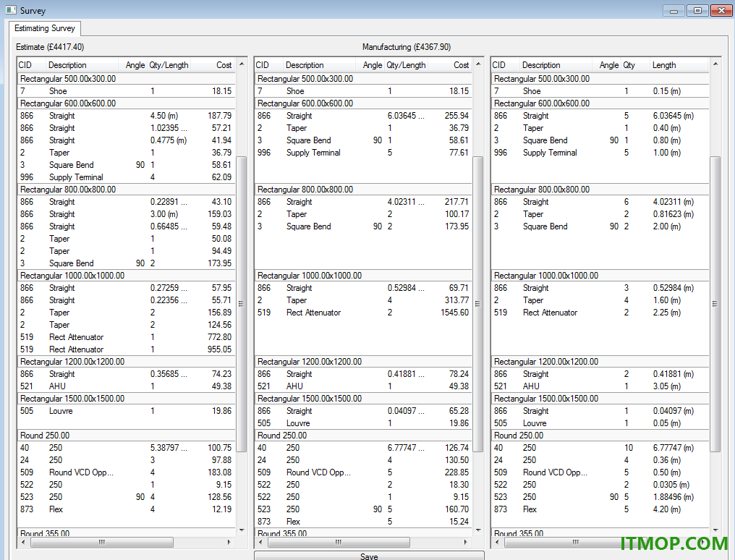
Task: Click the Manufacturing list horizontal scrollbar thumb
Action: 339,542
